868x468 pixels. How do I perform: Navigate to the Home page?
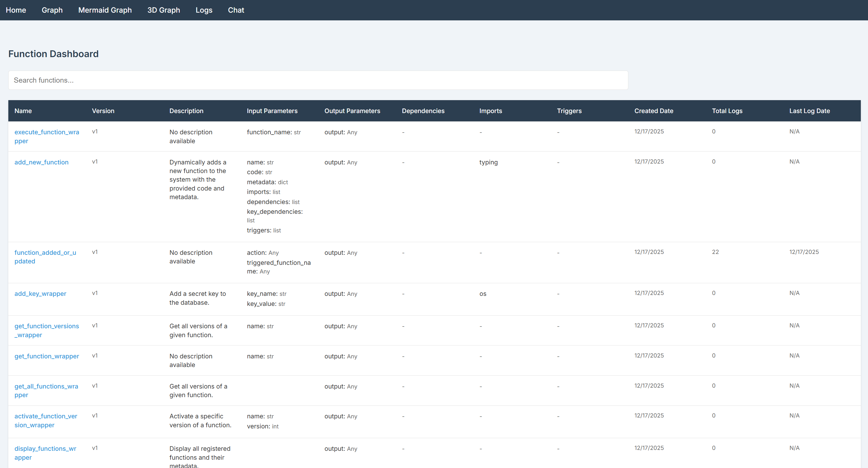click(x=16, y=10)
